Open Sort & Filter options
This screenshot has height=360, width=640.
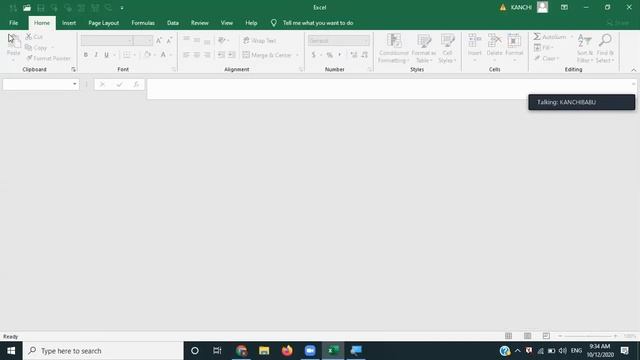pyautogui.click(x=585, y=48)
